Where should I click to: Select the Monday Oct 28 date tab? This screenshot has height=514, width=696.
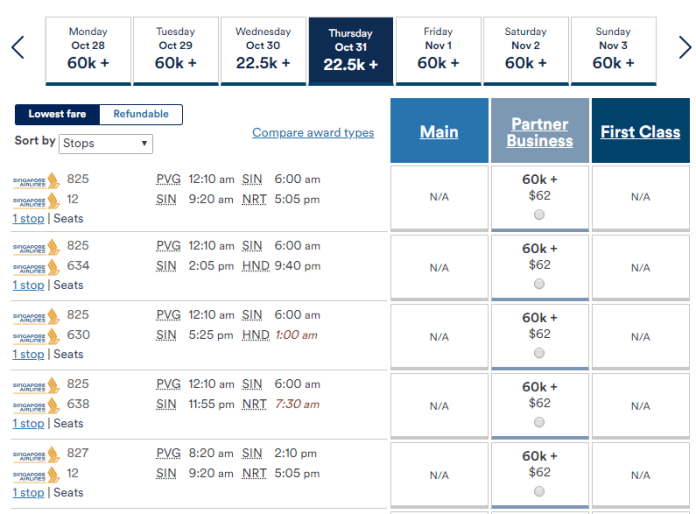point(88,51)
